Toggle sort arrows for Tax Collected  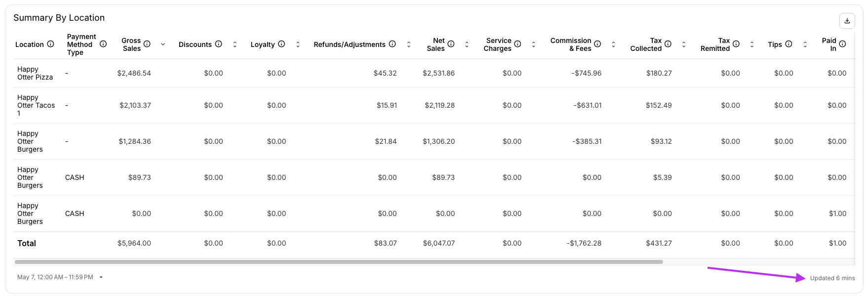684,44
